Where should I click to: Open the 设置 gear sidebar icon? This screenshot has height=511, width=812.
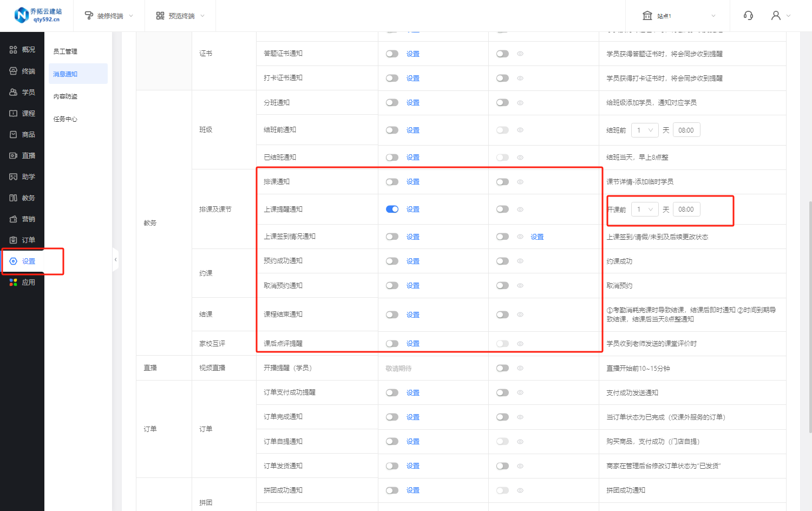click(14, 261)
